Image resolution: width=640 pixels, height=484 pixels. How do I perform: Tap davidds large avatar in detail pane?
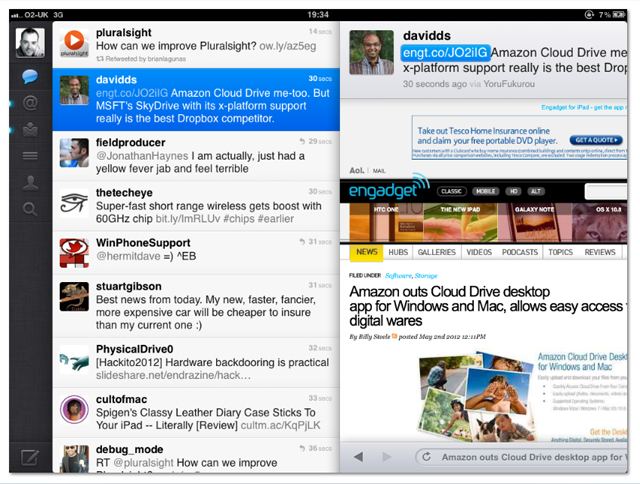[372, 52]
